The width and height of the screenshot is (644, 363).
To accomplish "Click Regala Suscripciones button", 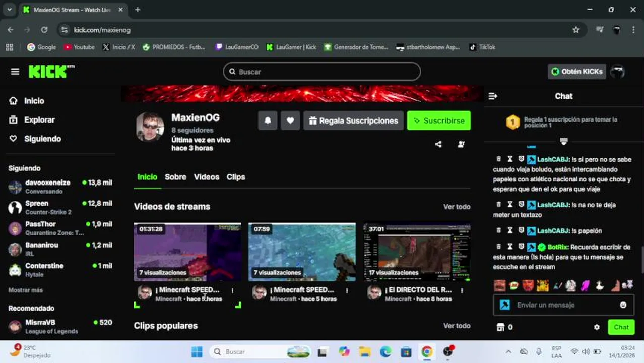I will click(x=353, y=120).
